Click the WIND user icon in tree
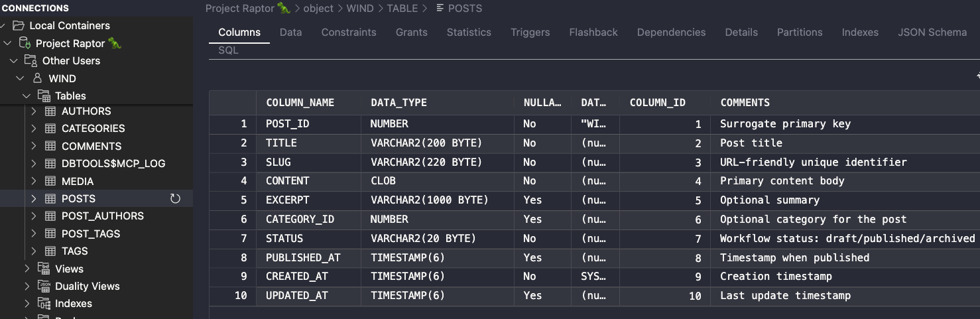The height and width of the screenshot is (319, 980). pyautogui.click(x=37, y=78)
